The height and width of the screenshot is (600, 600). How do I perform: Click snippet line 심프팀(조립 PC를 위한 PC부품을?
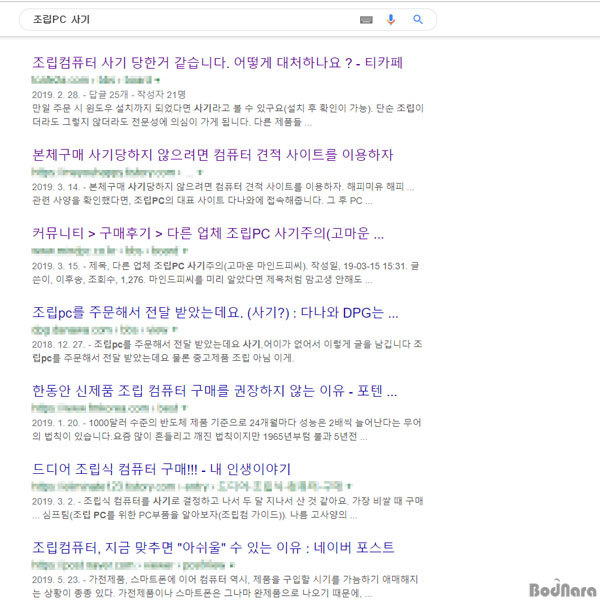coord(195,515)
